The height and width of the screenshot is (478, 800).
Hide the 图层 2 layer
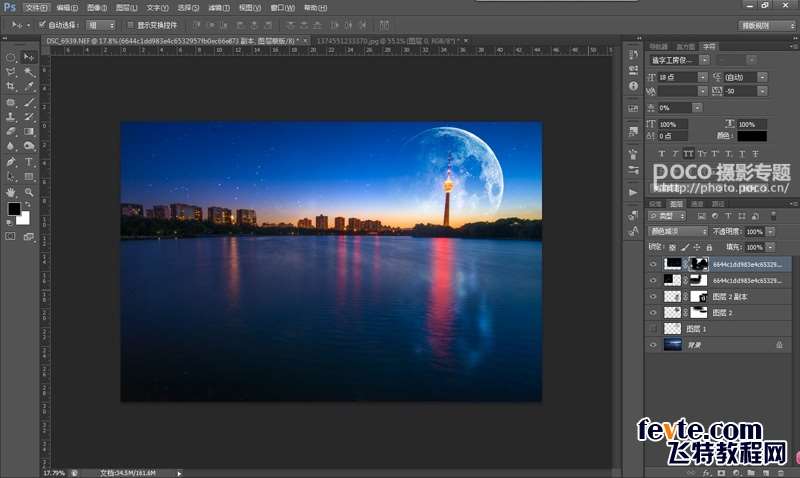(653, 312)
